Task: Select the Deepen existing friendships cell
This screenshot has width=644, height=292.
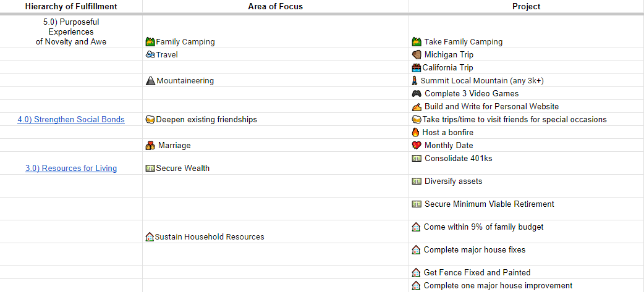Action: click(206, 120)
